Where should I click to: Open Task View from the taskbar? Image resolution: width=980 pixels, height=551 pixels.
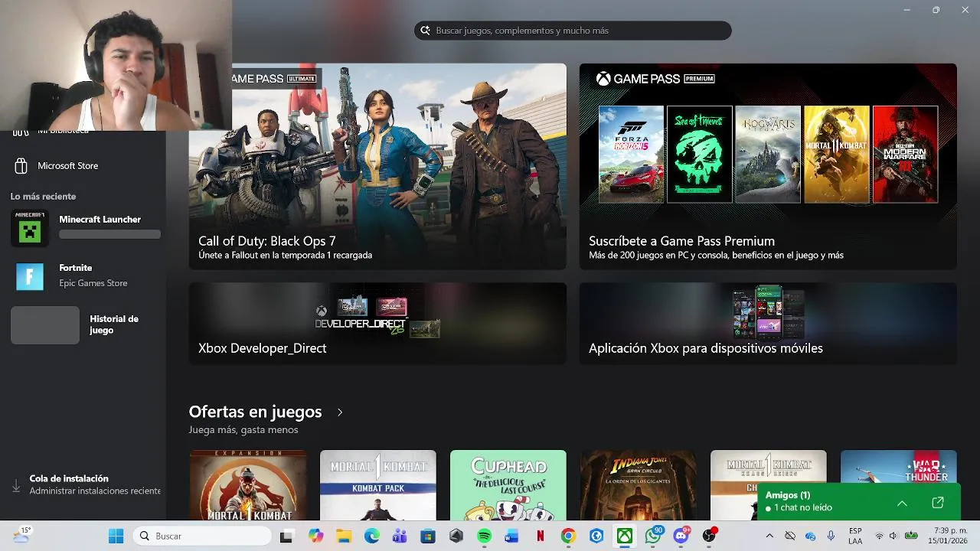pyautogui.click(x=286, y=536)
